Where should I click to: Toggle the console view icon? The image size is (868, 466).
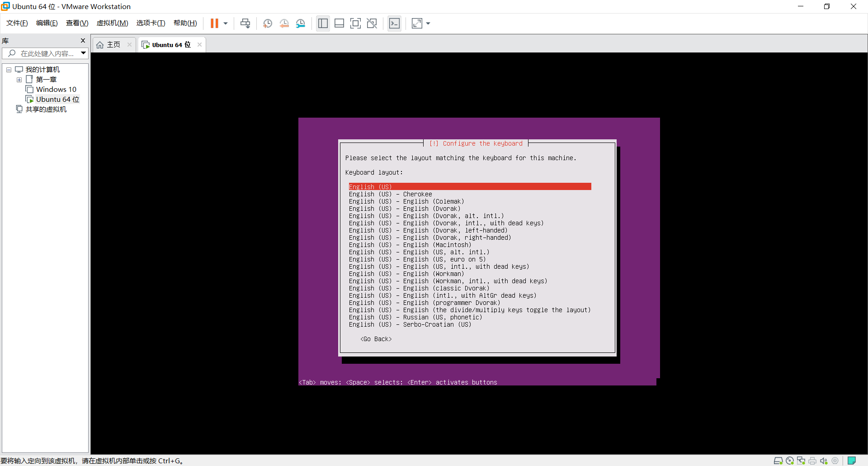coord(394,24)
